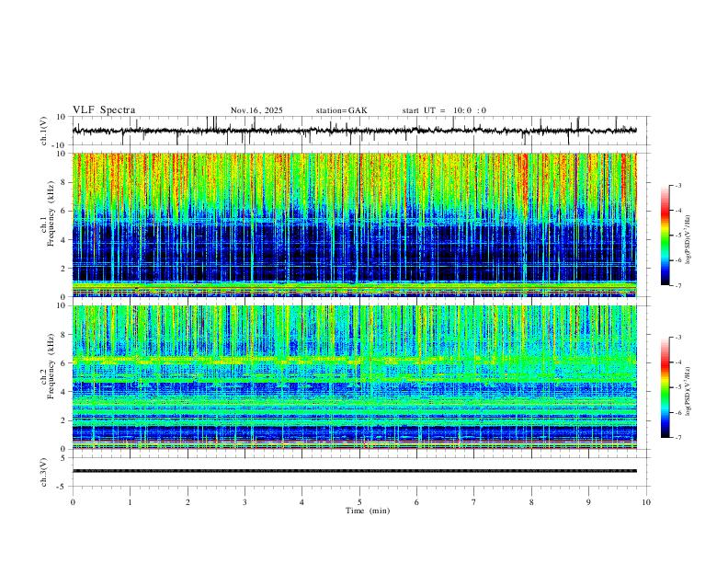Click the ch.3 flat signal trace

355,471
